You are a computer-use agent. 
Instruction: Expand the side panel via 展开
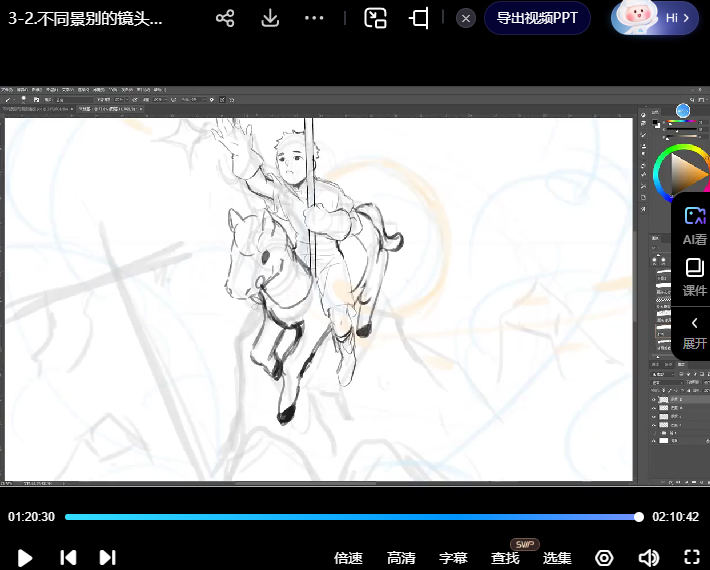694,332
